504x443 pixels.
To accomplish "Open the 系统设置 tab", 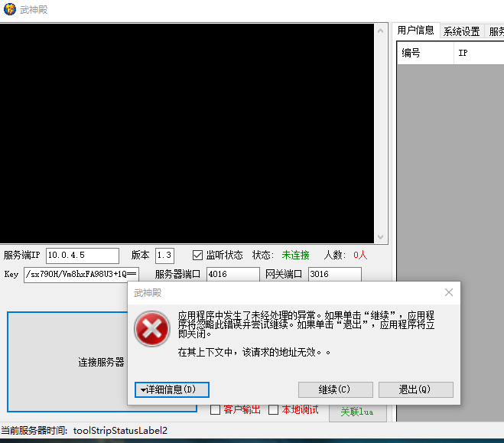I will pyautogui.click(x=461, y=31).
